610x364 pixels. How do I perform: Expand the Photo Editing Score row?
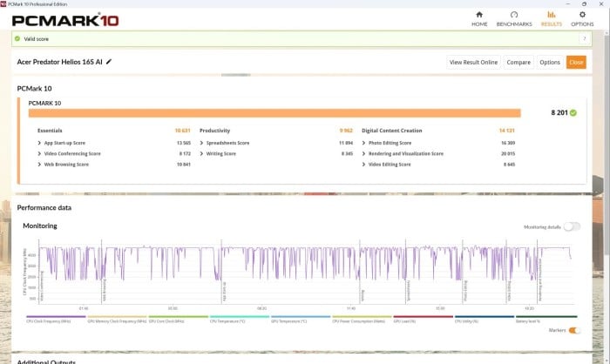click(364, 143)
